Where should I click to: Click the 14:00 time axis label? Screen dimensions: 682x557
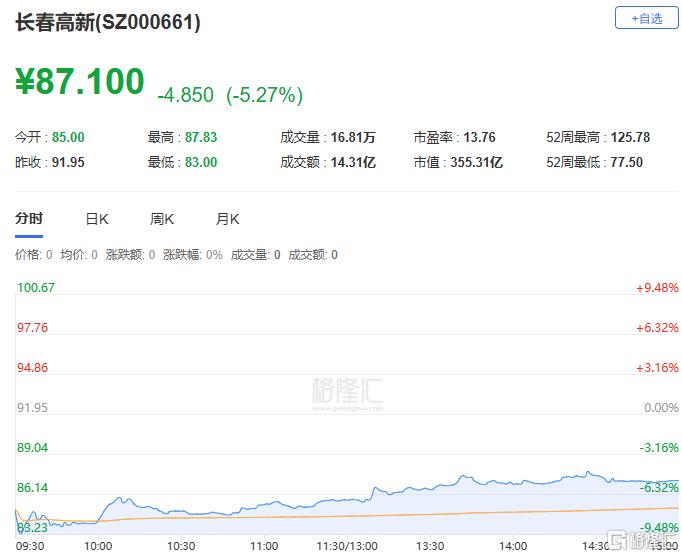pyautogui.click(x=513, y=546)
